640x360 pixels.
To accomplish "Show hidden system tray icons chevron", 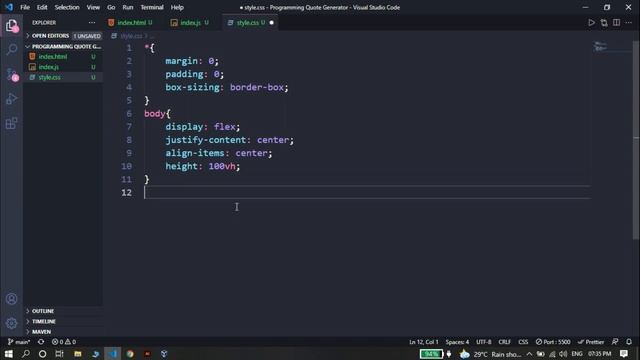I will pos(529,354).
